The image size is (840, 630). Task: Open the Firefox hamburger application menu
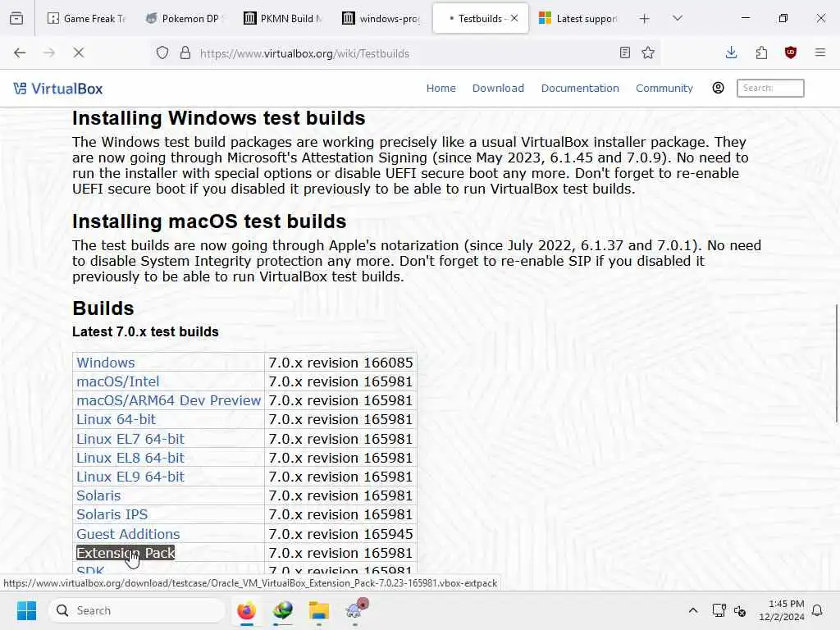tap(820, 52)
